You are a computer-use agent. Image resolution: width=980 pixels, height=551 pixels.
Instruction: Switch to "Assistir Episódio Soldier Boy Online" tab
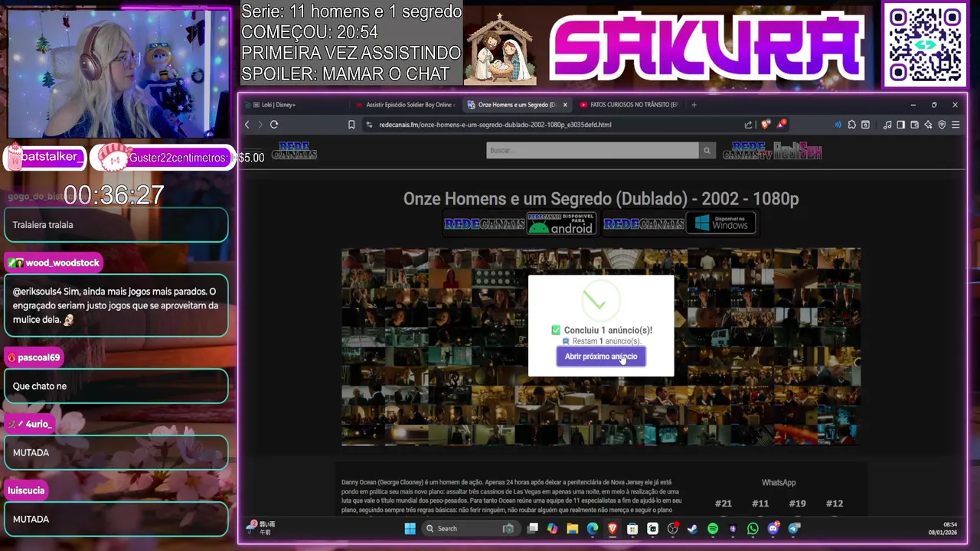click(x=407, y=105)
